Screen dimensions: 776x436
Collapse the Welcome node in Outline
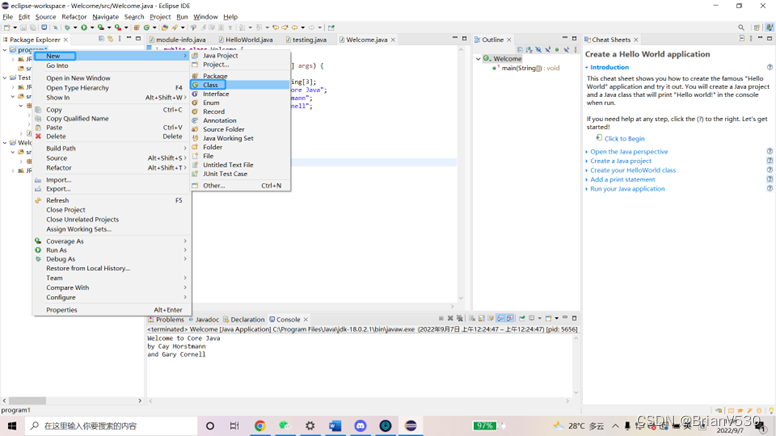(479, 58)
